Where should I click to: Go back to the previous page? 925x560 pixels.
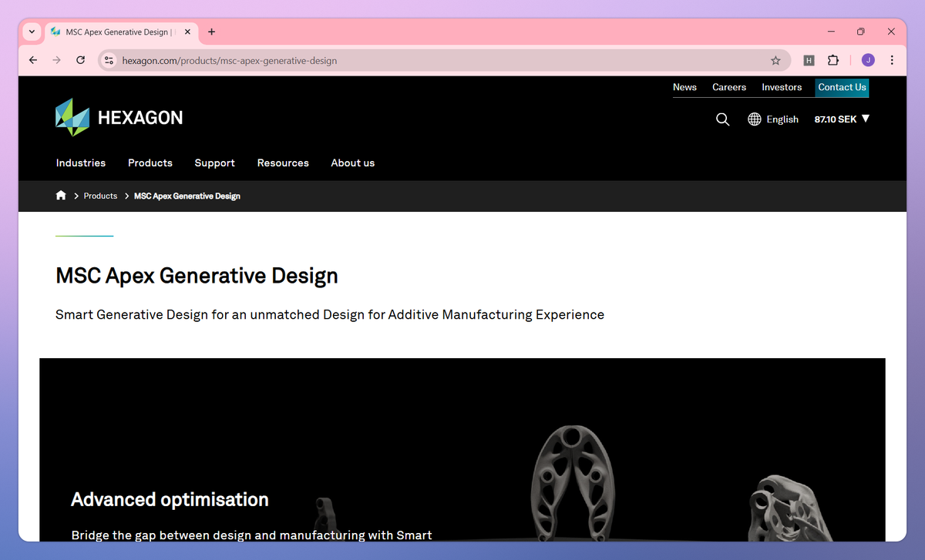[32, 60]
